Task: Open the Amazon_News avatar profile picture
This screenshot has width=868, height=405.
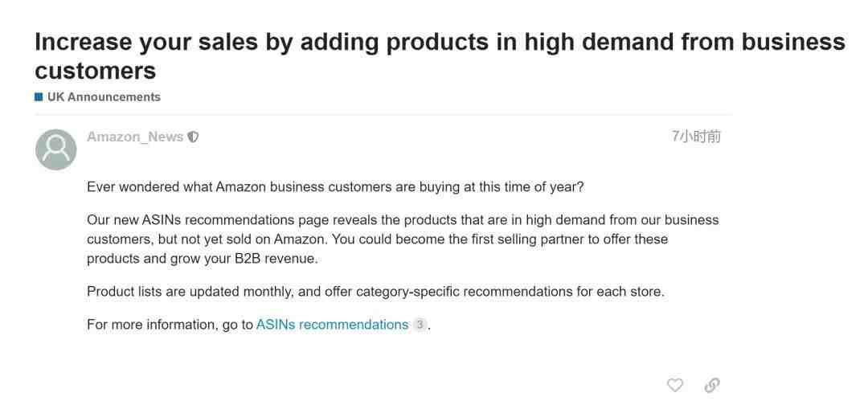Action: click(x=56, y=149)
